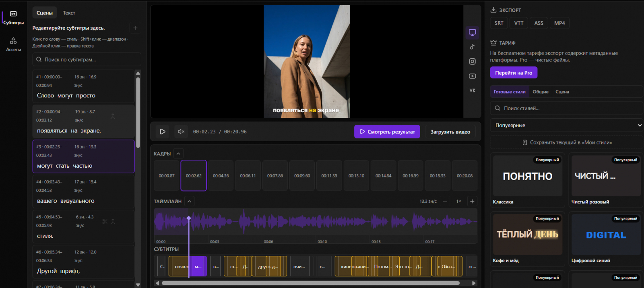
Task: Export subtitles as VTT
Action: coord(519,23)
